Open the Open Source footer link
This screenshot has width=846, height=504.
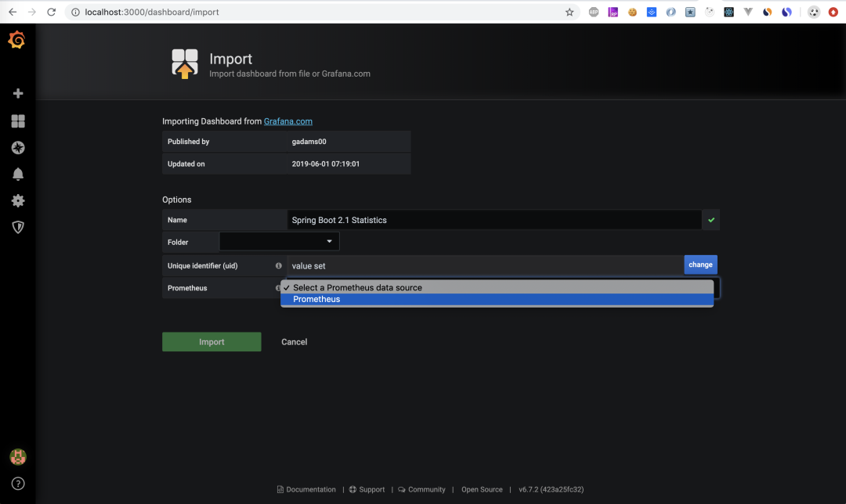point(482,489)
